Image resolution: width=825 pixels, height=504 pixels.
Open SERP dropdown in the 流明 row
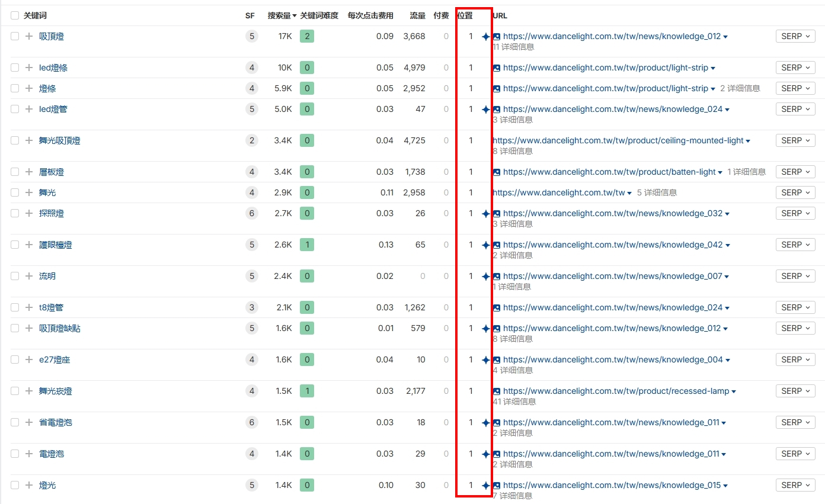click(x=795, y=276)
